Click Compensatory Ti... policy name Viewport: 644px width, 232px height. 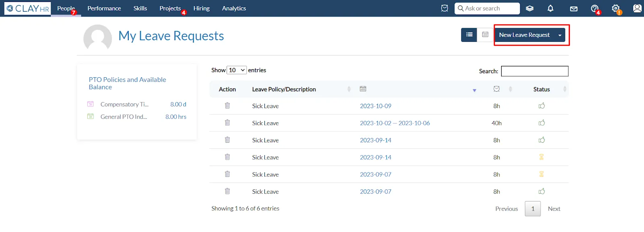(x=124, y=104)
